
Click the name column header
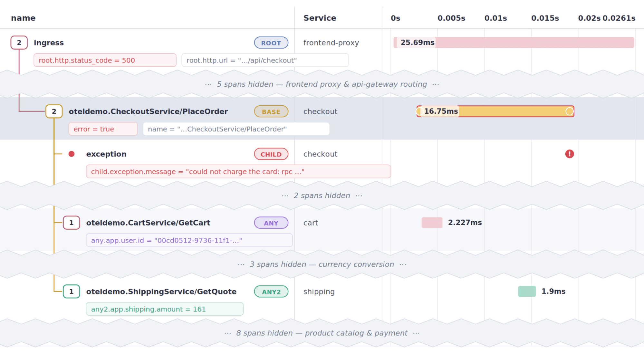coord(23,18)
